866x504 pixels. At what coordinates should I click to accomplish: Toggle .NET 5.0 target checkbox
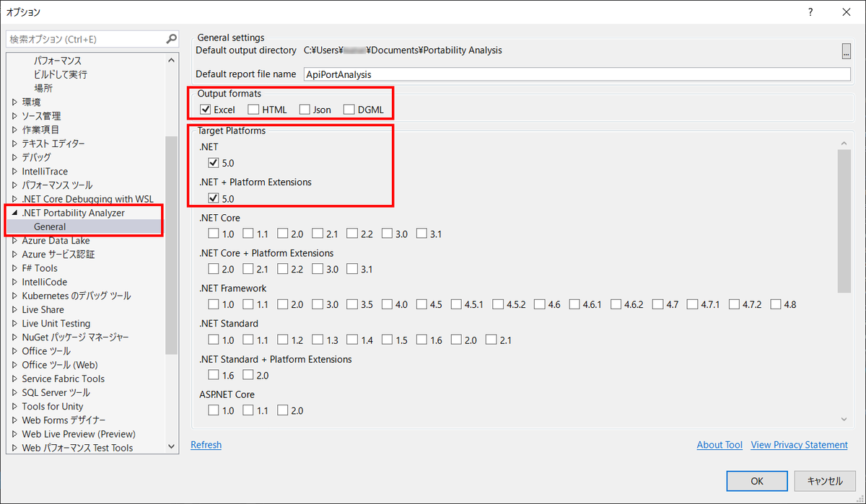tap(213, 163)
